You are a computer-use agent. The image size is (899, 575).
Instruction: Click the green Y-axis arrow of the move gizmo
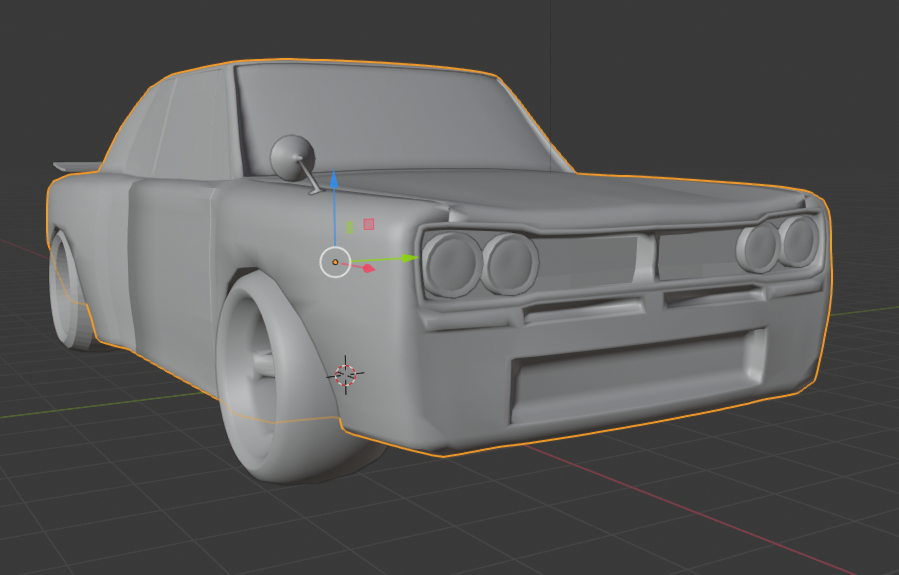(x=410, y=258)
